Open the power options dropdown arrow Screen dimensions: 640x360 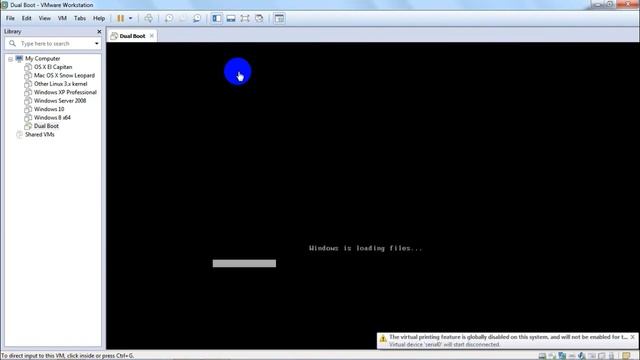point(131,18)
